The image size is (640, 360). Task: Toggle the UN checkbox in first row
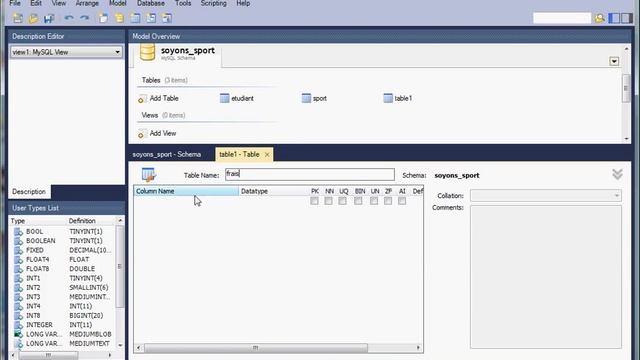point(374,201)
